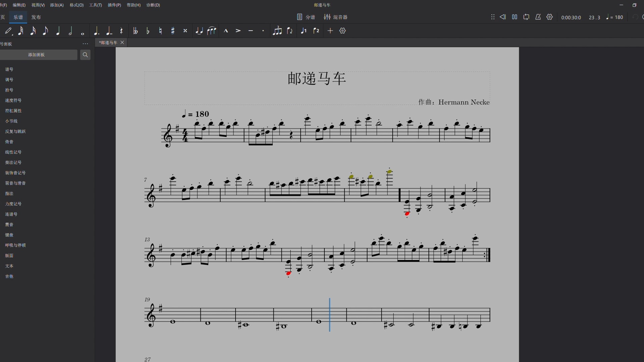
Task: Open the 插件(P) menu
Action: point(114,5)
